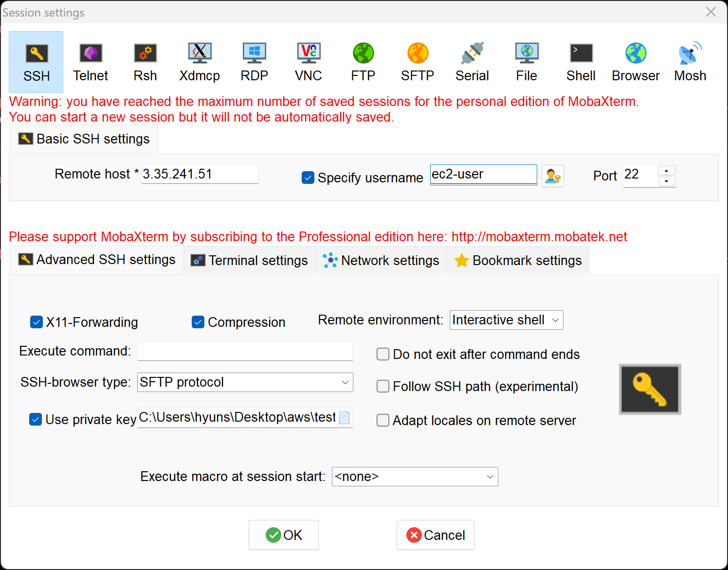This screenshot has width=728, height=570.
Task: Expand the SSH-browser type dropdown
Action: coord(245,382)
